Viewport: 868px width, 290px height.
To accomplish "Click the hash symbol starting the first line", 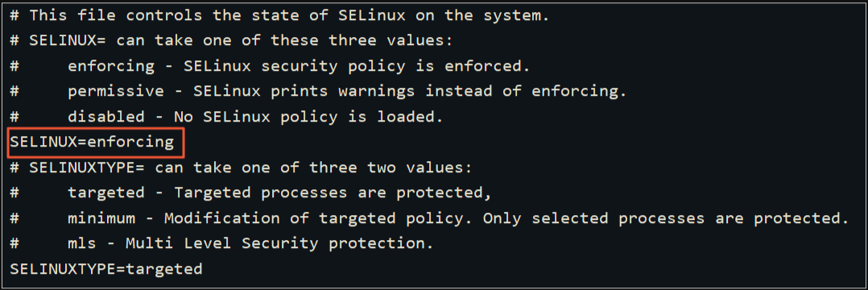I will coord(15,15).
